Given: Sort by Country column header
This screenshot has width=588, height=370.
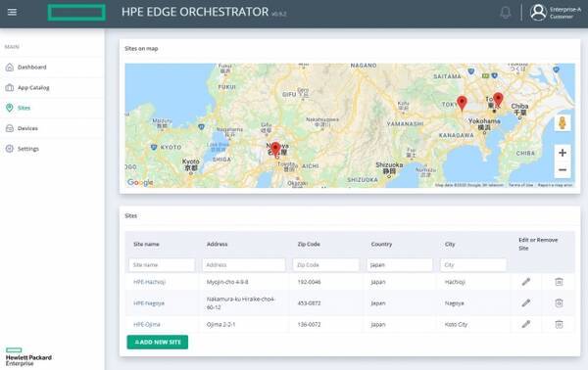Looking at the screenshot, I should 381,244.
